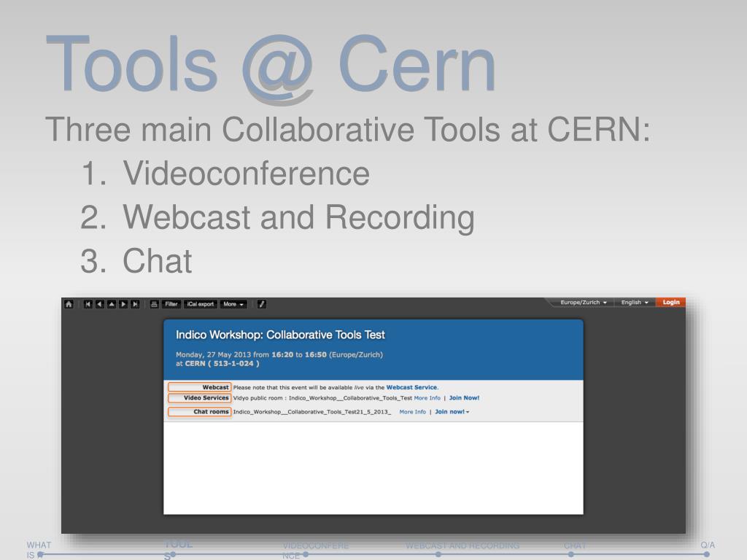
Task: Go to the previous event arrow
Action: 99,304
